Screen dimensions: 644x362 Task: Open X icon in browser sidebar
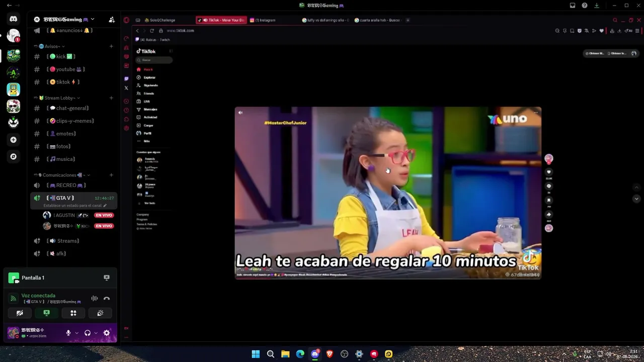click(126, 88)
